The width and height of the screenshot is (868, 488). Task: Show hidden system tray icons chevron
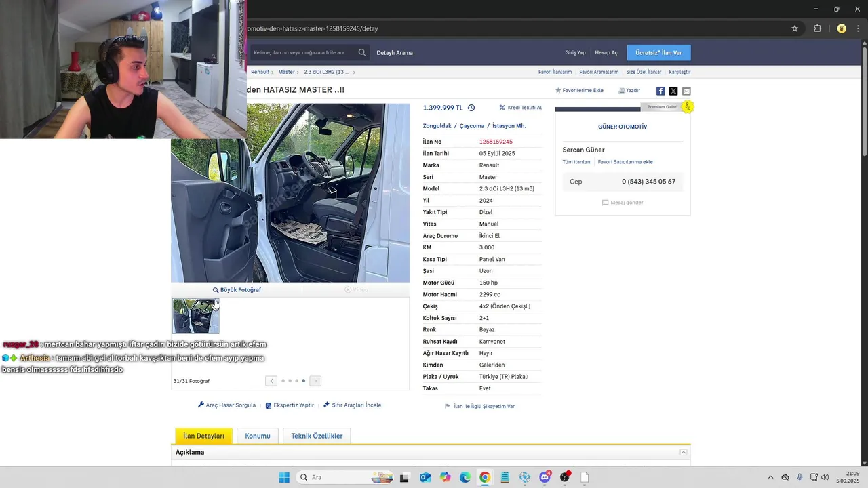(770, 477)
